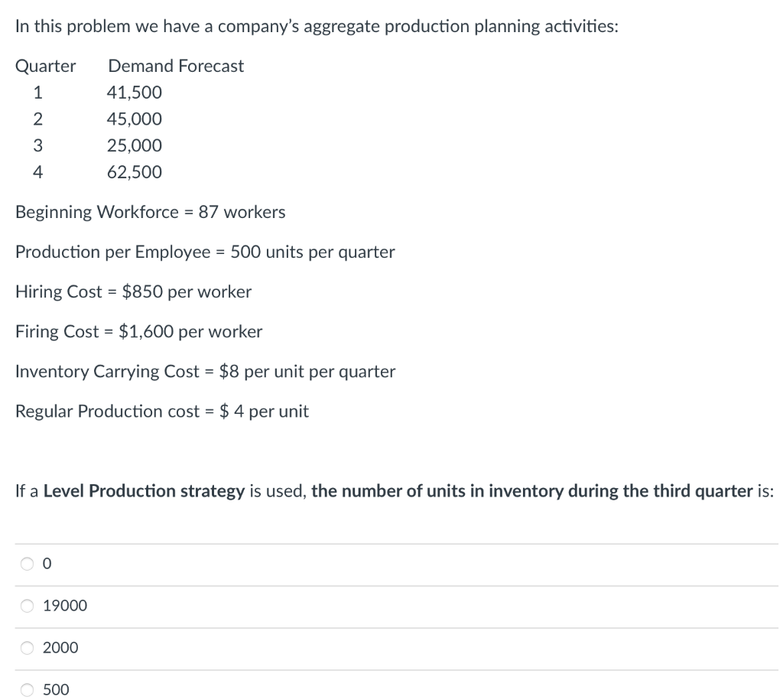This screenshot has height=700, width=783.
Task: Click the Firing Cost line
Action: [x=138, y=331]
